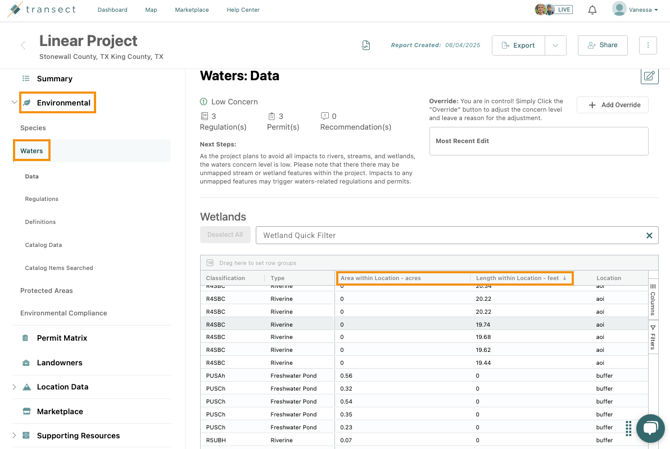Jump to Catalog Items Searched
This screenshot has width=670, height=449.
coord(59,268)
